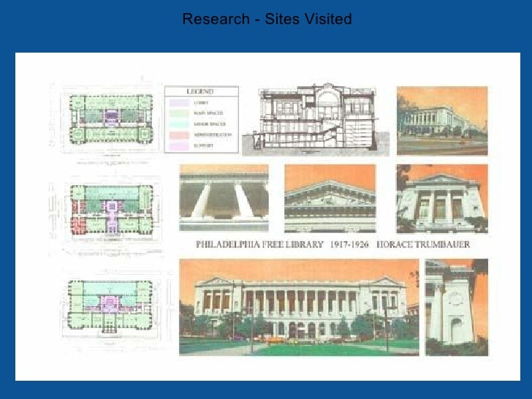Screen dimensions: 532x399
Task: Click the 'Minor Spaces' legend label
Action: click(x=210, y=124)
